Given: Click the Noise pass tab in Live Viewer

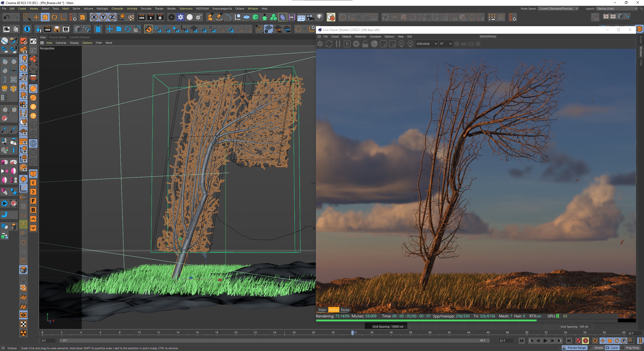Looking at the screenshot, I should (x=345, y=310).
